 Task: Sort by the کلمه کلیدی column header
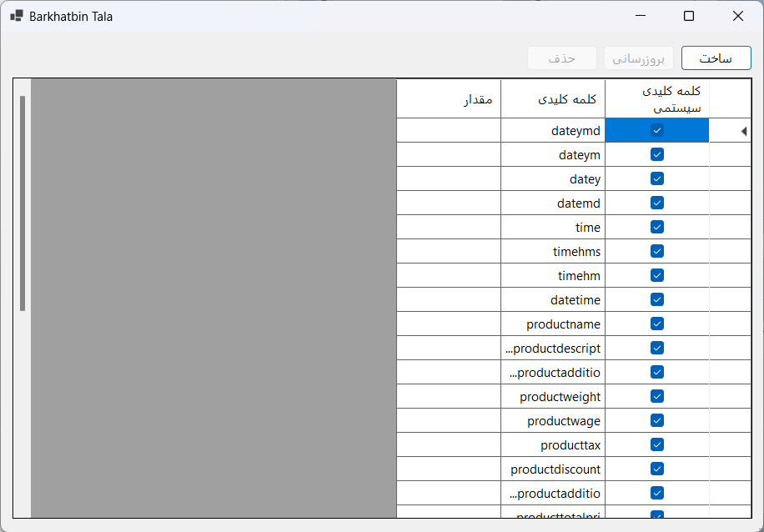click(x=553, y=99)
